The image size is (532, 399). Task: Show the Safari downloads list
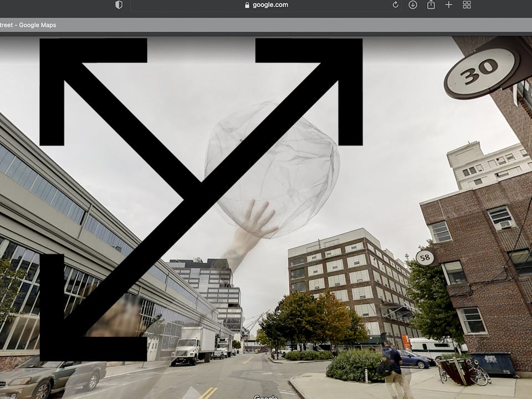[x=413, y=5]
